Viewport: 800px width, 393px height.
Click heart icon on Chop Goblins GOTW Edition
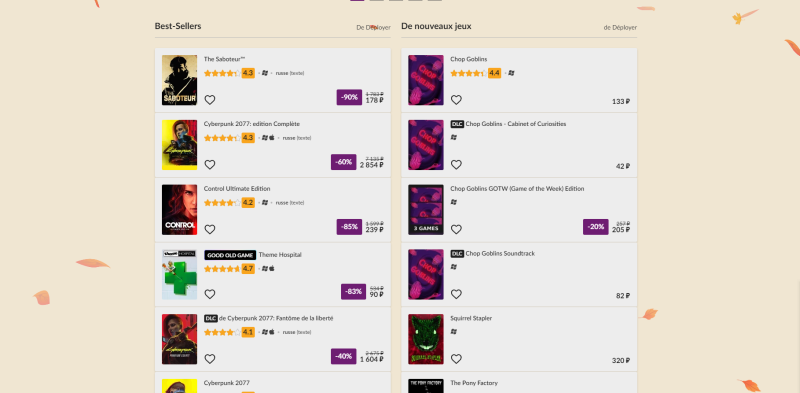coord(456,230)
